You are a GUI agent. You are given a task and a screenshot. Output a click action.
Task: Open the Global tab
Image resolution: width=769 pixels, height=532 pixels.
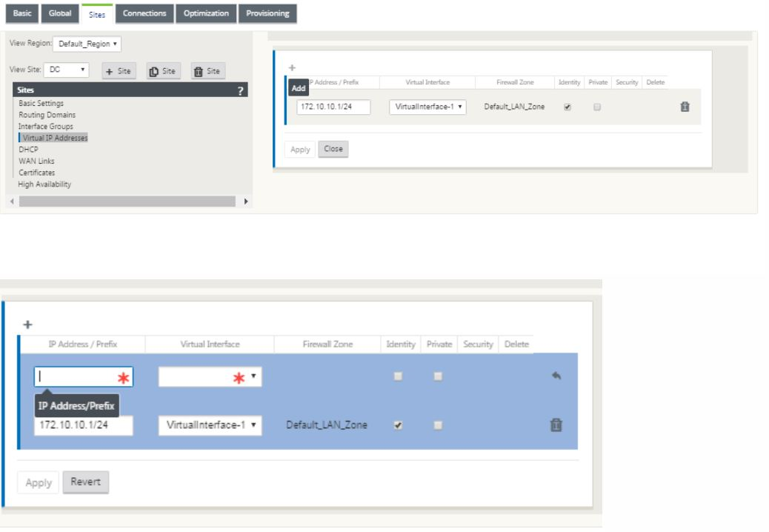pyautogui.click(x=60, y=13)
